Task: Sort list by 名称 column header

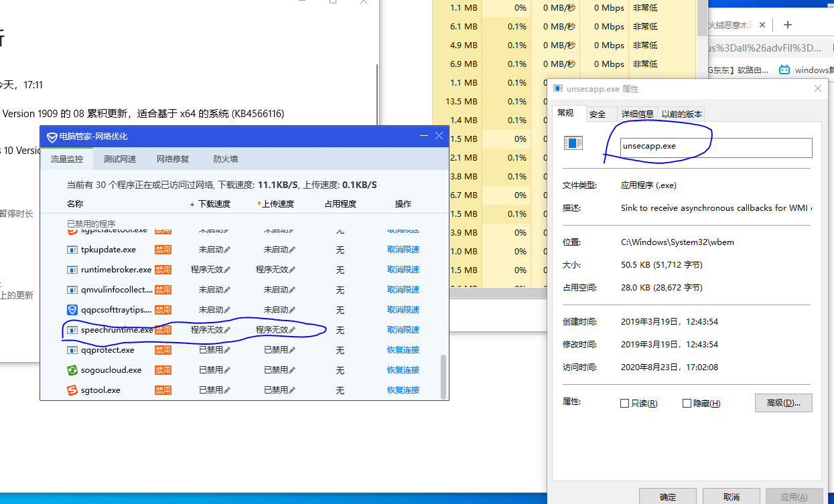Action: [75, 204]
